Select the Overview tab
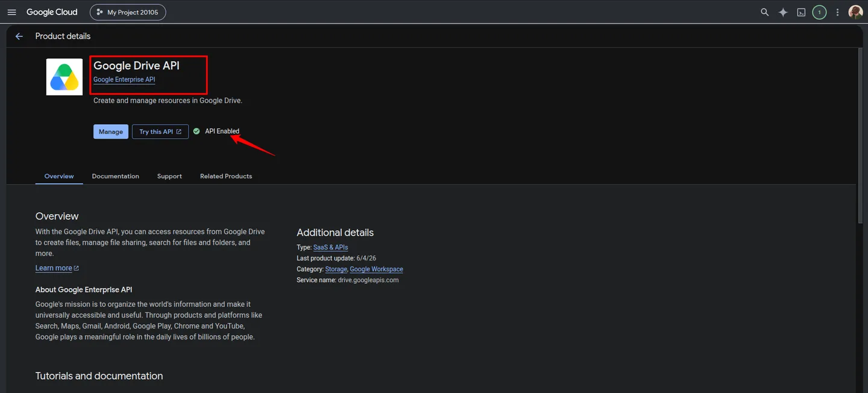Viewport: 868px width, 393px height. (59, 176)
